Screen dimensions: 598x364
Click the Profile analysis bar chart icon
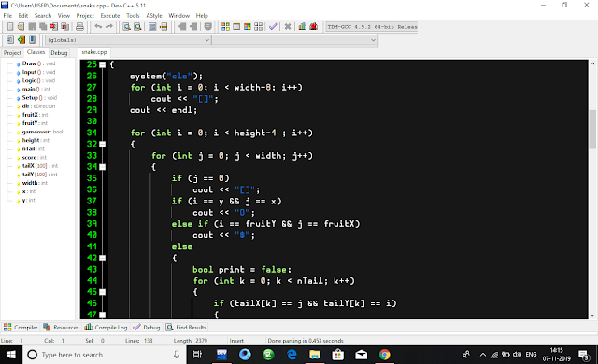303,27
